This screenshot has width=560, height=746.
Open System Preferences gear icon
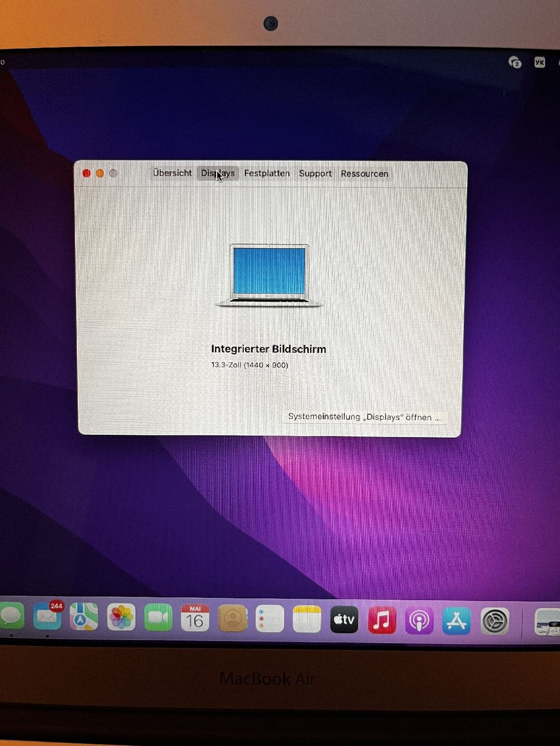pyautogui.click(x=495, y=622)
